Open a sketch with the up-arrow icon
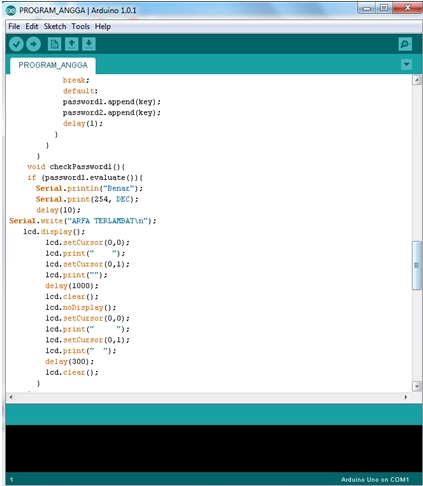The height and width of the screenshot is (486, 423). (x=72, y=44)
